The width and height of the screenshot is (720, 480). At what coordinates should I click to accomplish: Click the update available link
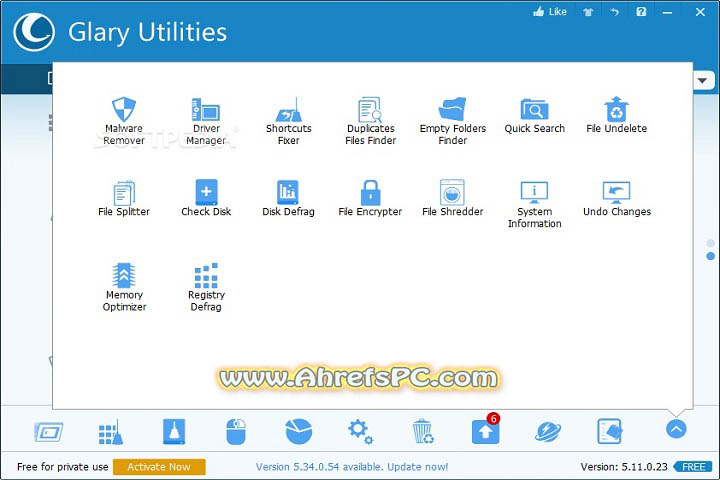click(352, 467)
